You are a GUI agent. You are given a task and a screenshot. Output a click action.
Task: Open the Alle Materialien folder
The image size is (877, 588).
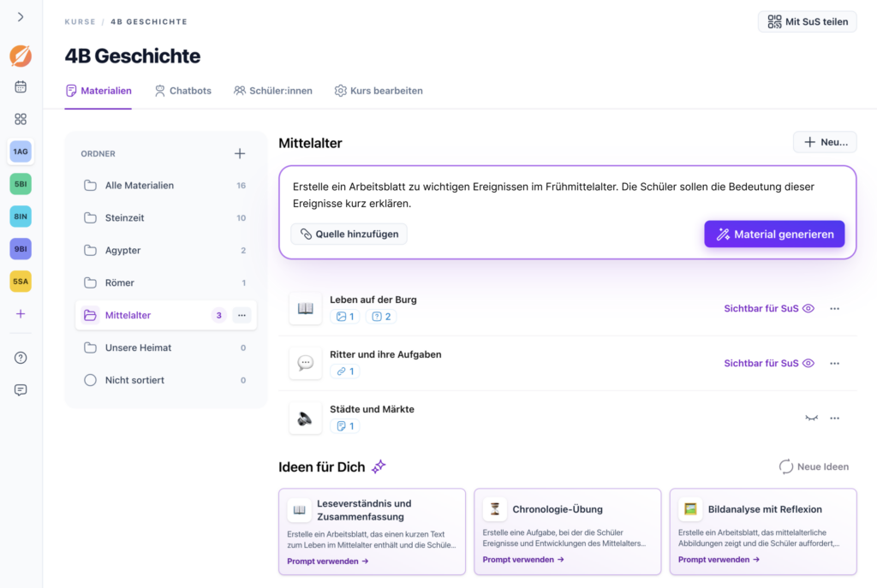pos(165,186)
